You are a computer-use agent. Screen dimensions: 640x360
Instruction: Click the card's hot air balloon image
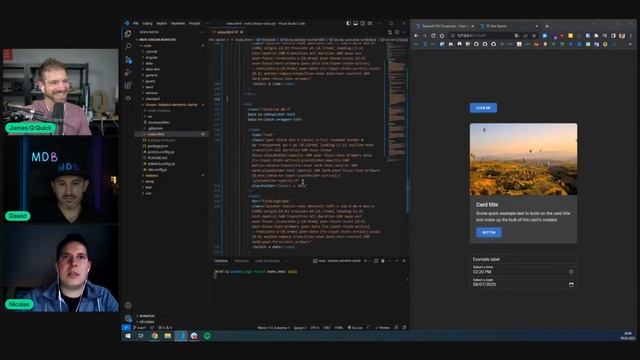523,159
